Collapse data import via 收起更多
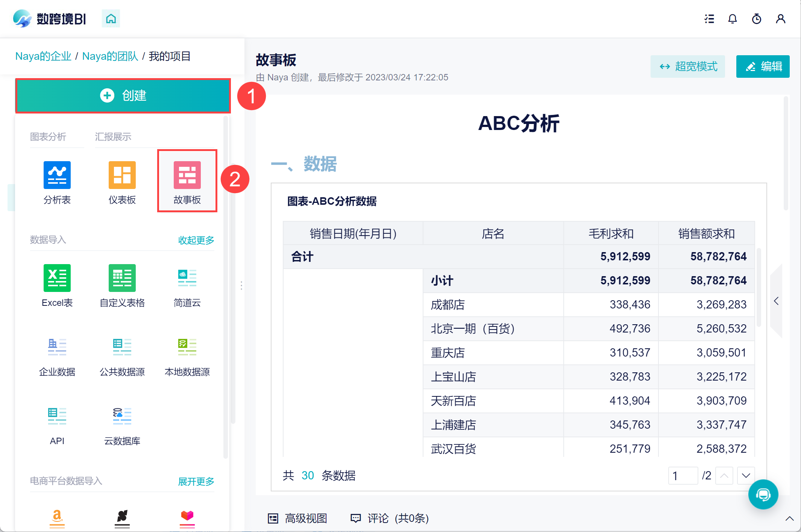The width and height of the screenshot is (801, 532). tap(196, 240)
